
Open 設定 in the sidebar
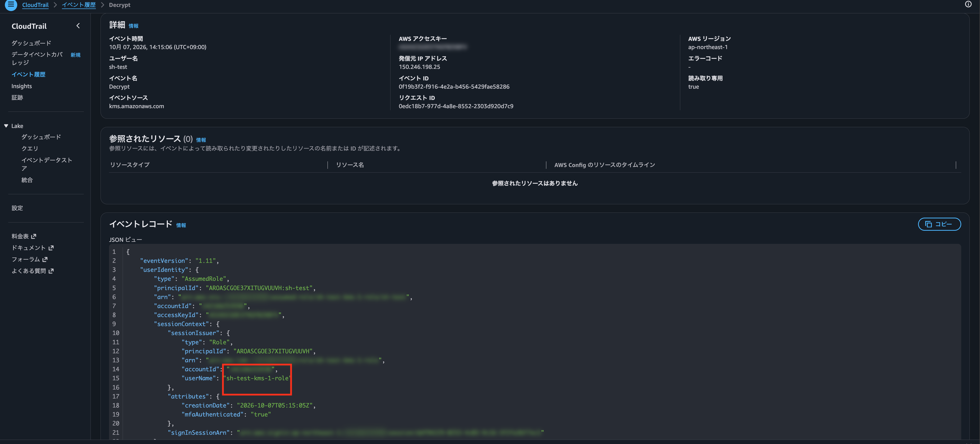click(x=17, y=208)
